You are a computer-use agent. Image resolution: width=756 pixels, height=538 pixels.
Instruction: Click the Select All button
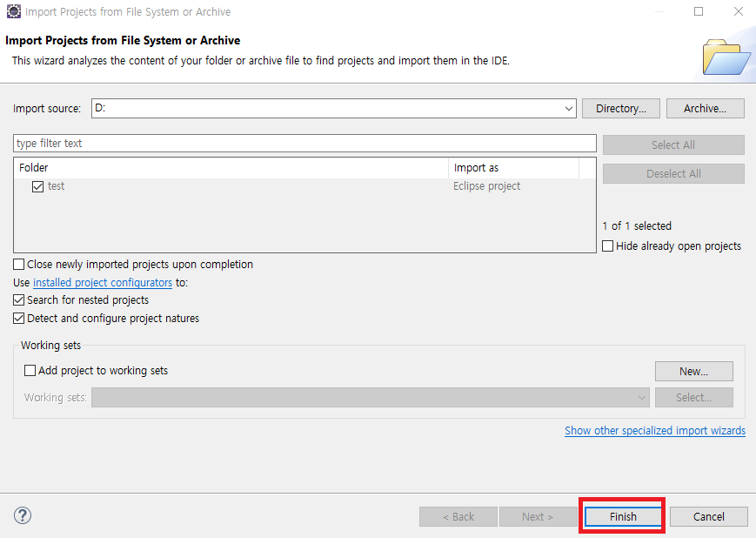pyautogui.click(x=673, y=145)
